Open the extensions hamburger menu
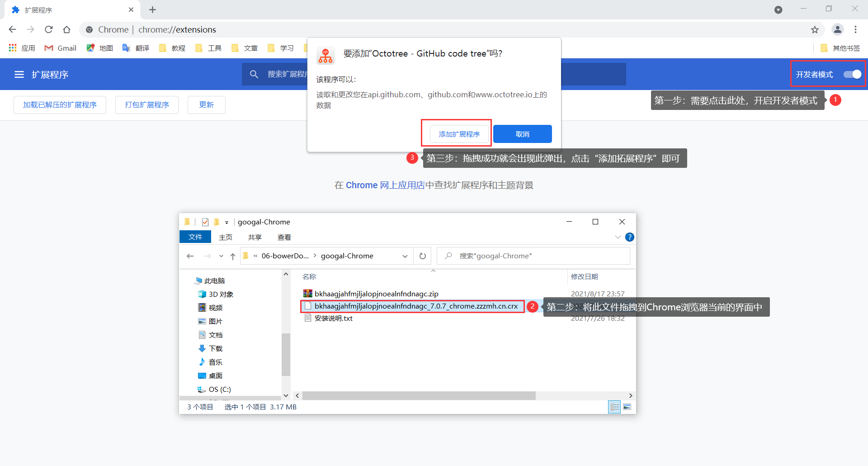Image resolution: width=868 pixels, height=466 pixels. click(x=19, y=74)
